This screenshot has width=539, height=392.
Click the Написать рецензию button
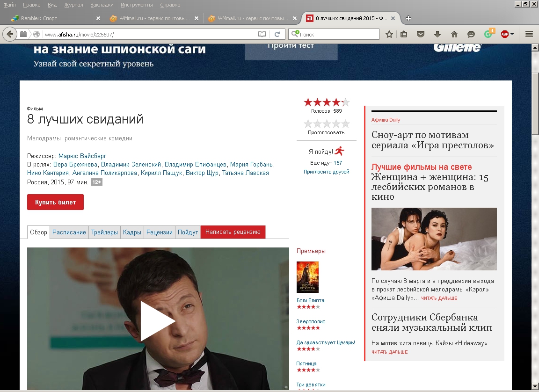pyautogui.click(x=233, y=232)
